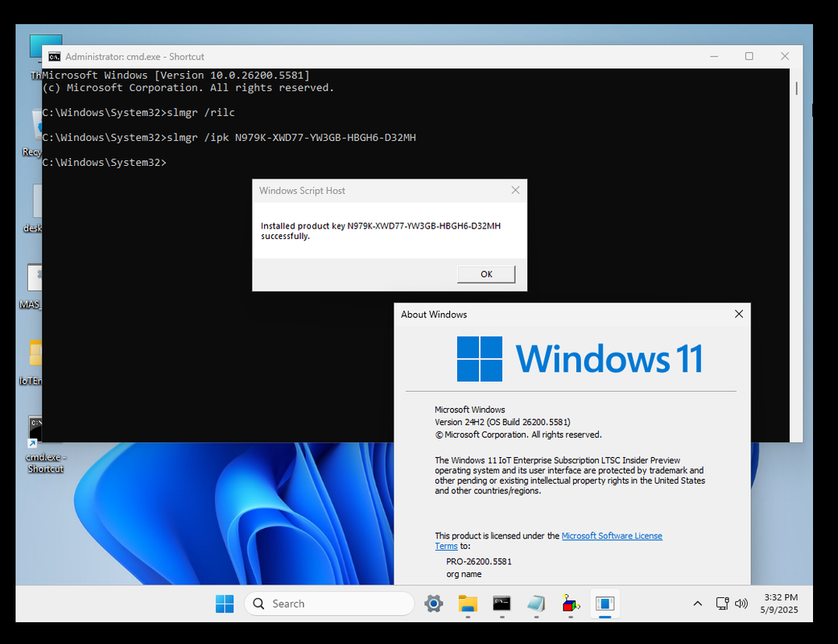Click the 'slmgr /ipk' command line in cmd
The height and width of the screenshot is (644, 838).
(x=291, y=138)
